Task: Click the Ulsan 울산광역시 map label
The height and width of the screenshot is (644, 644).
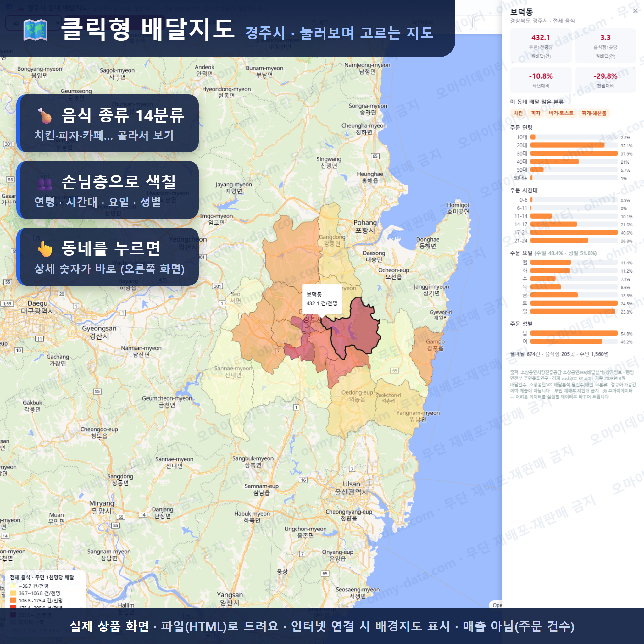Action: 351,488
